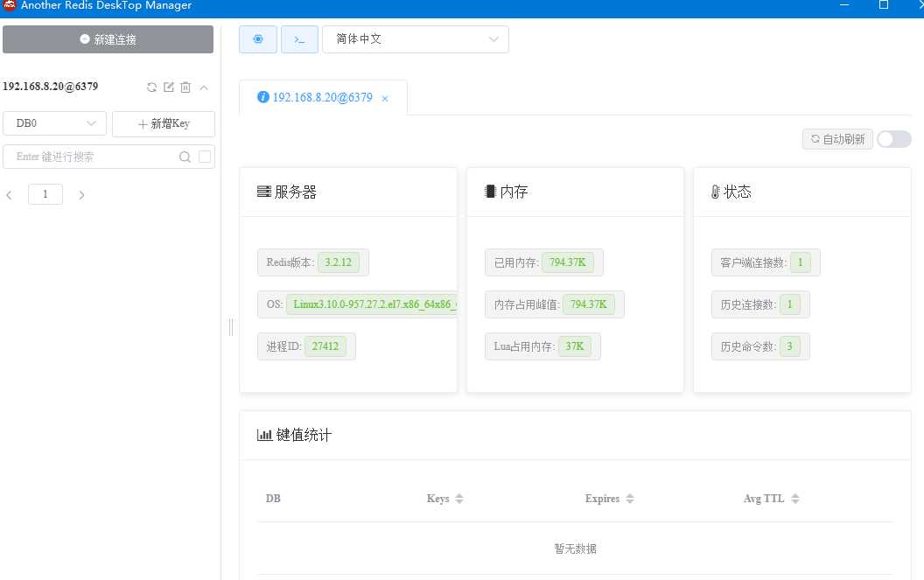Image resolution: width=924 pixels, height=580 pixels.
Task: Open the settings gear button
Action: (258, 39)
